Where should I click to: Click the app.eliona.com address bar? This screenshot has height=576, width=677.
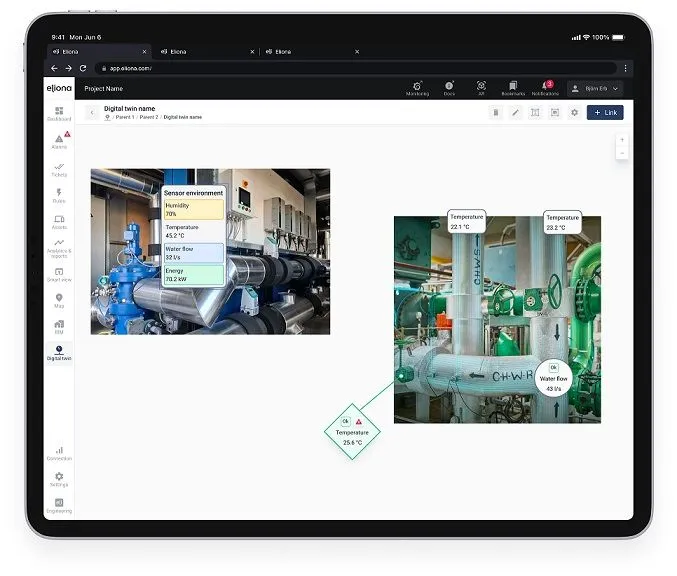[x=357, y=68]
